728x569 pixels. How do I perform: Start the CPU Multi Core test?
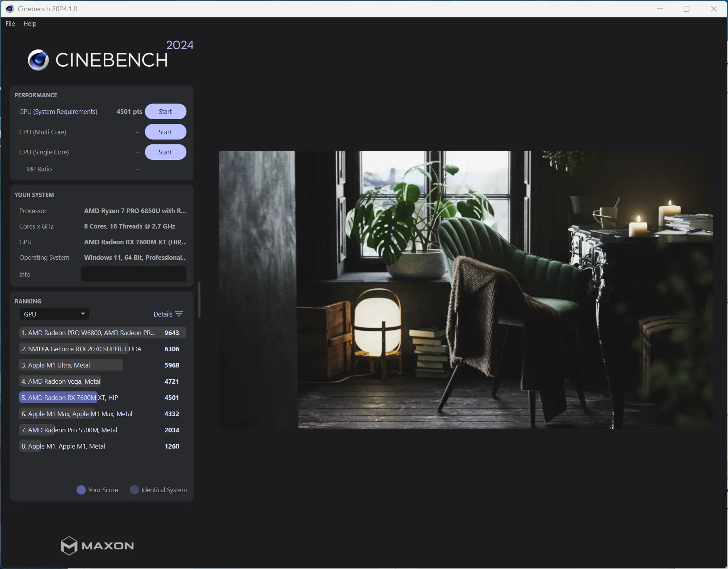166,132
